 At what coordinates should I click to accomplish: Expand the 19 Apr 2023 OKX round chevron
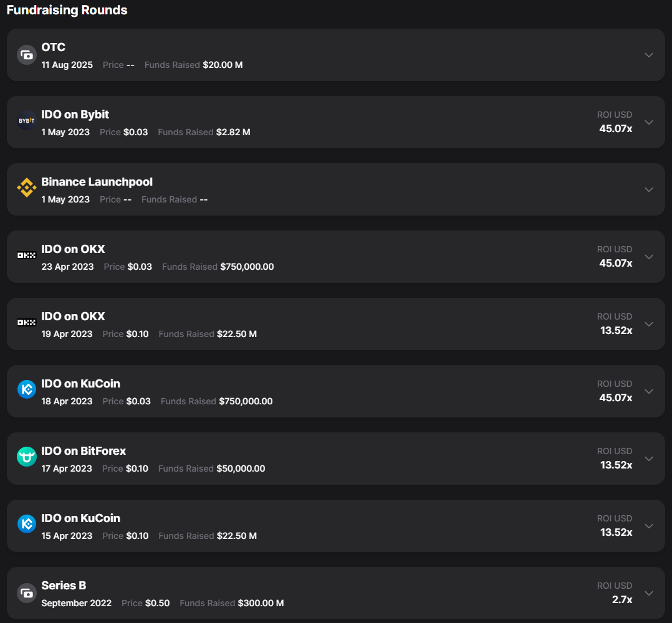pyautogui.click(x=649, y=324)
